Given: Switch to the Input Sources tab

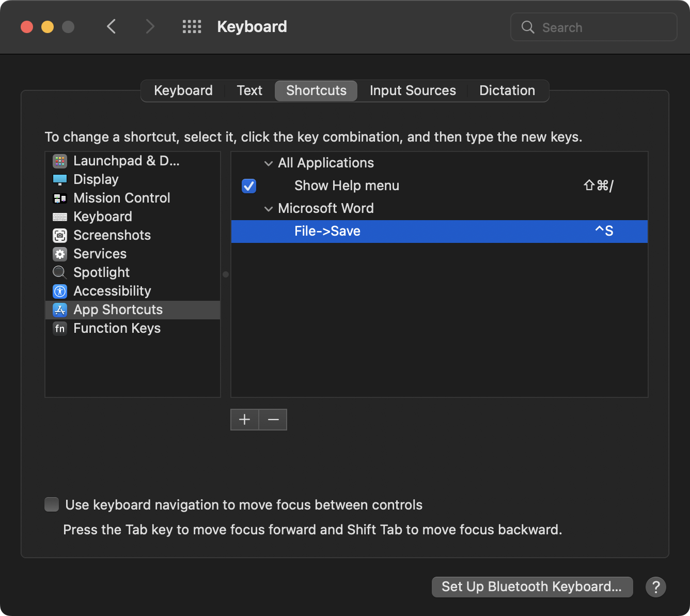Looking at the screenshot, I should pyautogui.click(x=413, y=91).
